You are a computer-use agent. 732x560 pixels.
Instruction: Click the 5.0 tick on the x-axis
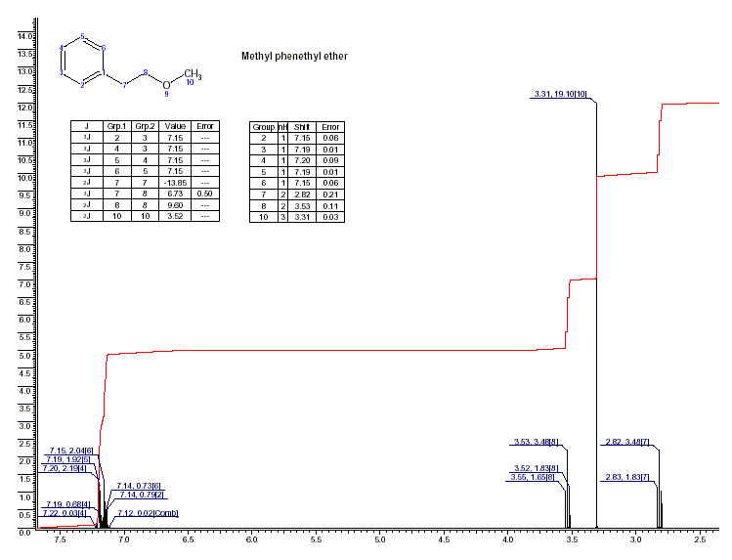click(379, 539)
